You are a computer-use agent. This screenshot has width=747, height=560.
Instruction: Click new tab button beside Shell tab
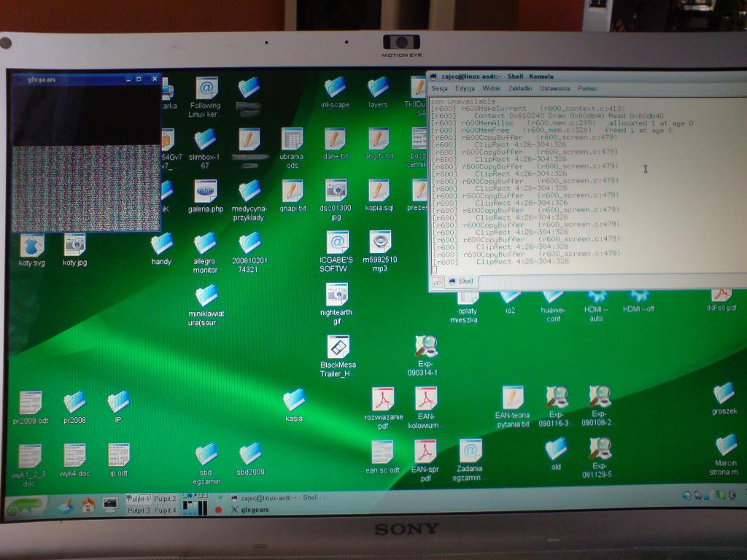click(437, 281)
